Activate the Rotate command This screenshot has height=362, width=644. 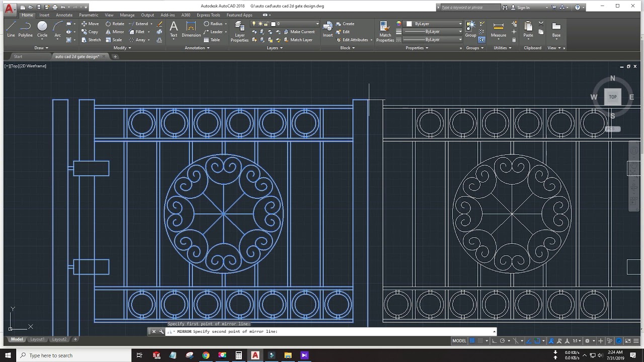115,24
